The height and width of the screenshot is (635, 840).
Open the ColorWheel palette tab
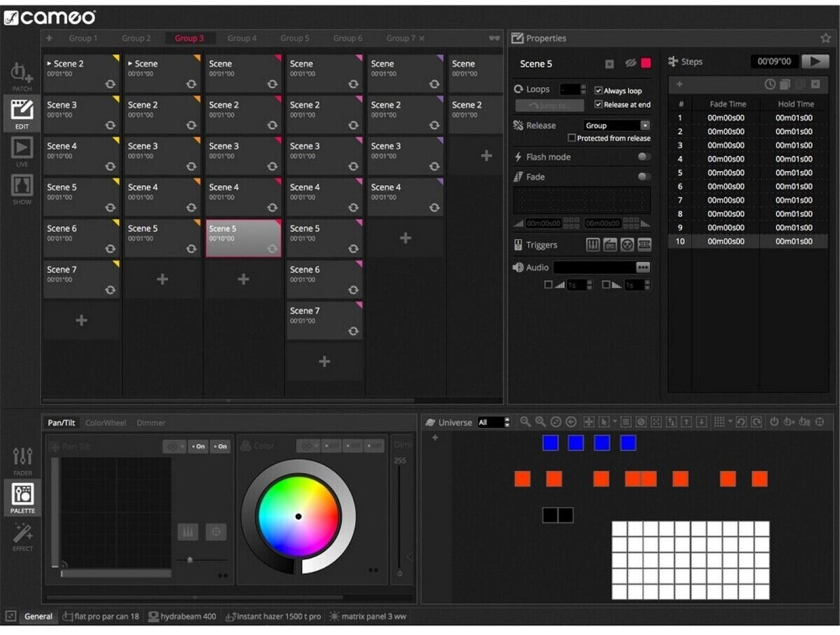[106, 423]
